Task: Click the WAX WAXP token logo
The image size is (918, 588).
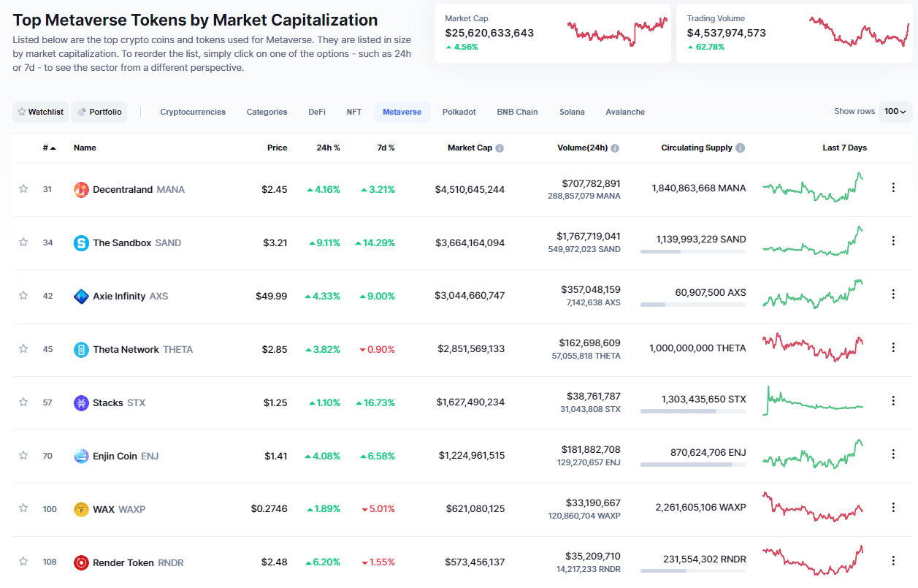Action: (x=80, y=508)
